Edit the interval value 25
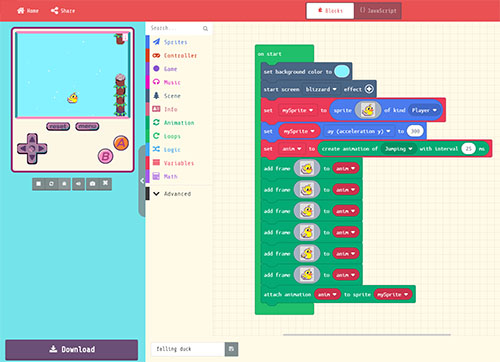The height and width of the screenshot is (362, 500). click(468, 149)
